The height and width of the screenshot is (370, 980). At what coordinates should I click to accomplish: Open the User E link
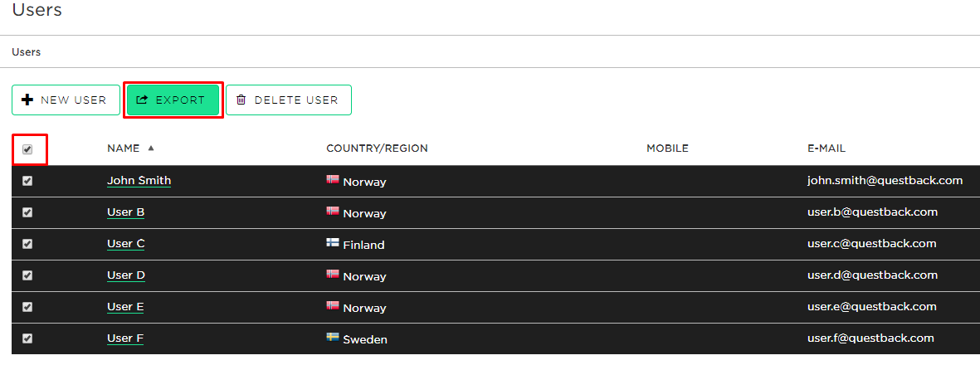125,307
